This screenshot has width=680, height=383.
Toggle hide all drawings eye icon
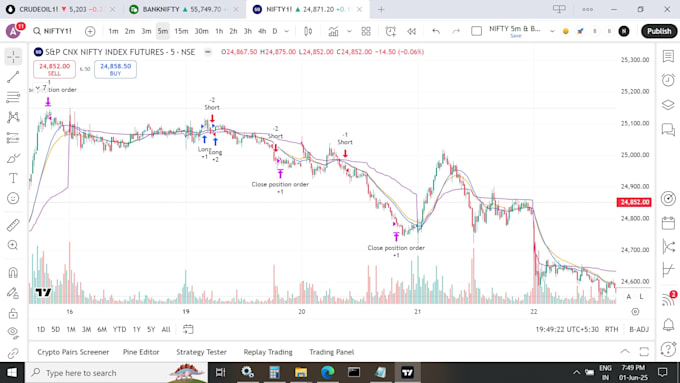tap(13, 333)
